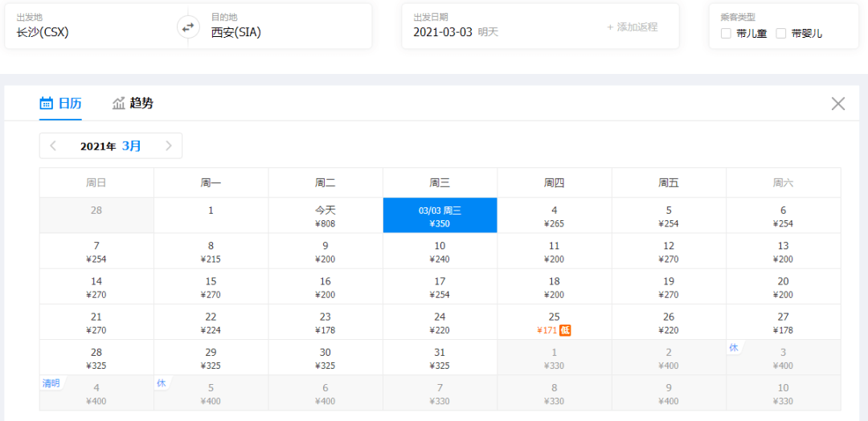Click the 休 tag on April 5
The image size is (868, 421).
(x=161, y=383)
